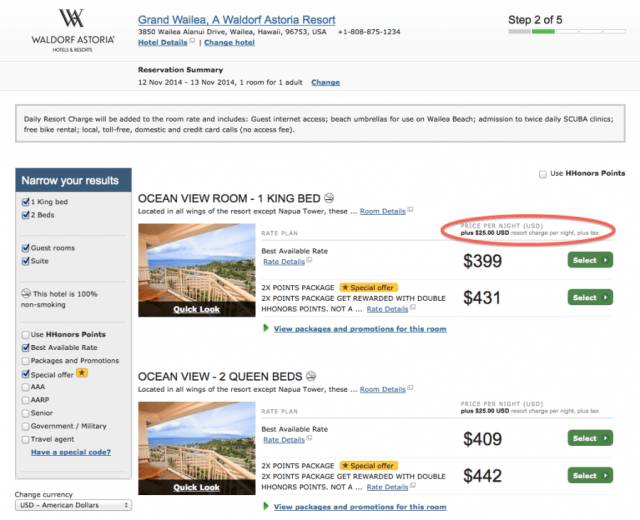The width and height of the screenshot is (640, 520).
Task: Toggle the Suite checkbox
Action: pos(26,261)
